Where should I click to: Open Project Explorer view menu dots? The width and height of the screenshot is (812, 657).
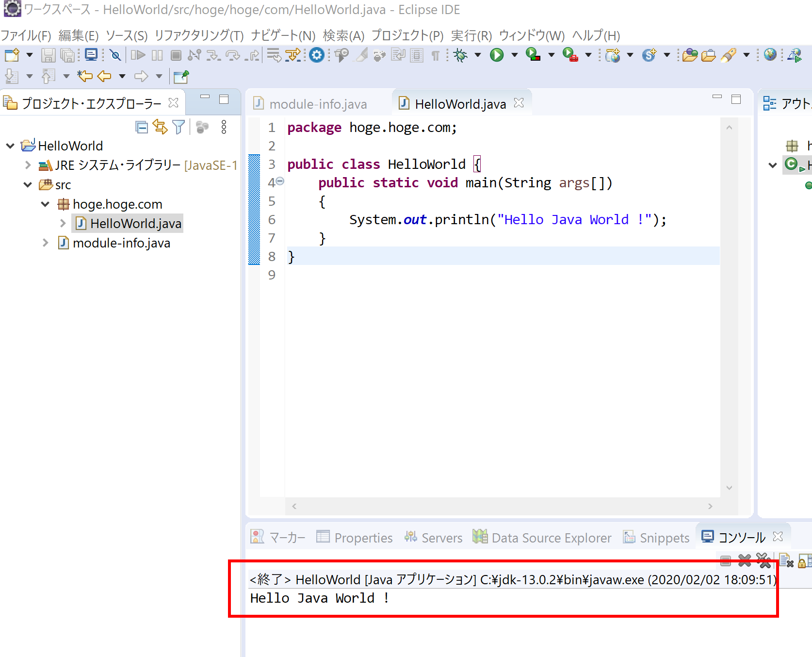[224, 127]
